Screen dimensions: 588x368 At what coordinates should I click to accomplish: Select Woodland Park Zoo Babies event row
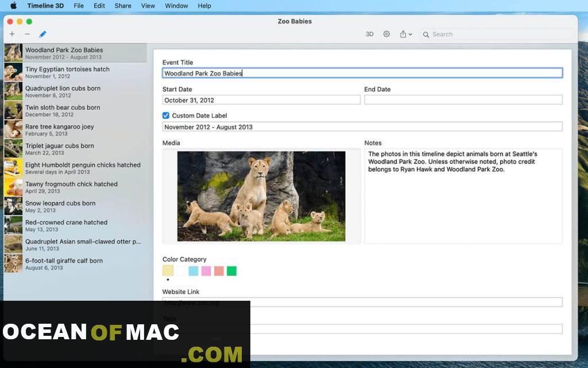(75, 53)
